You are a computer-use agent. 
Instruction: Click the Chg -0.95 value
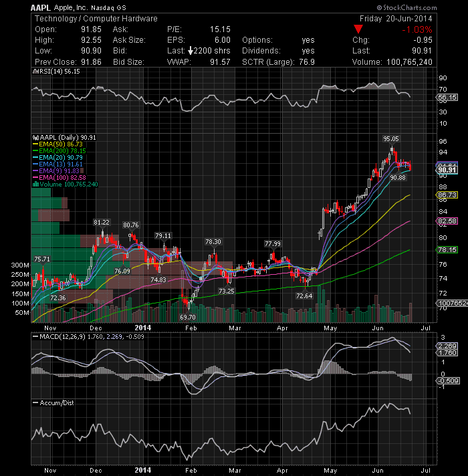[x=423, y=40]
